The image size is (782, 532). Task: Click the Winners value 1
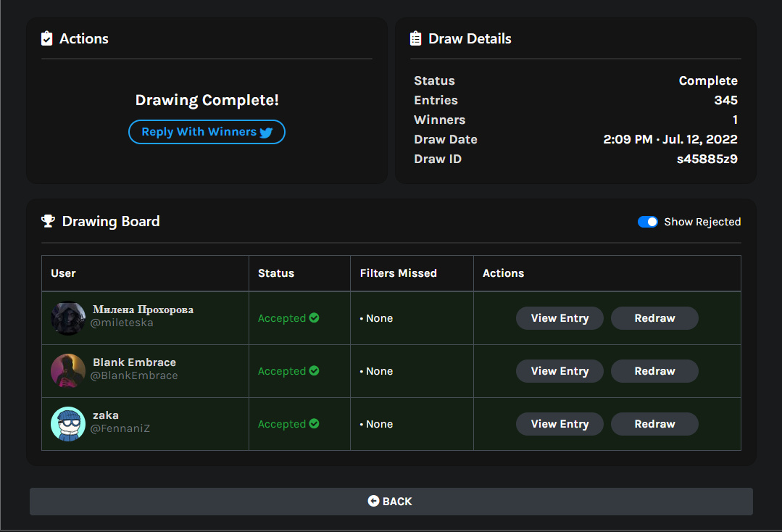click(x=735, y=120)
